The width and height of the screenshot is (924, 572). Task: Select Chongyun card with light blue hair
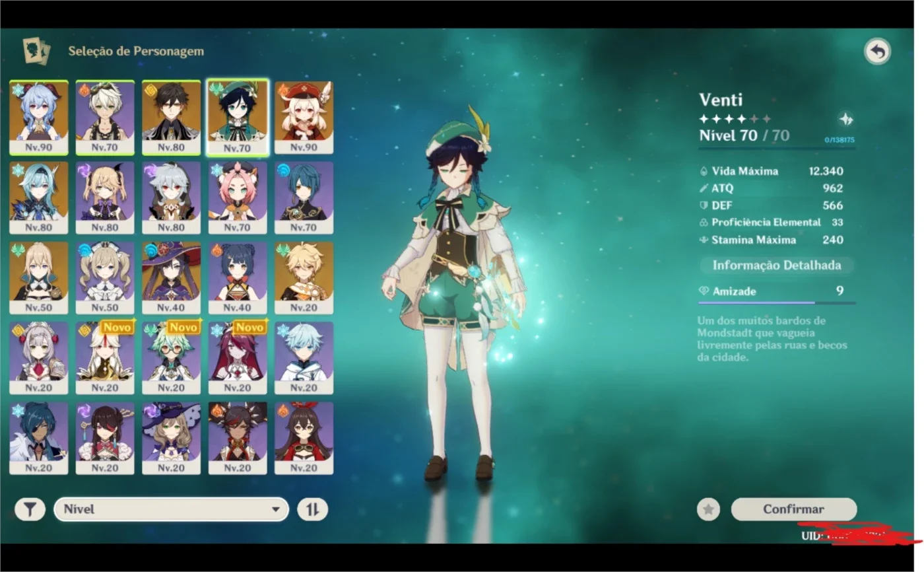tap(304, 358)
